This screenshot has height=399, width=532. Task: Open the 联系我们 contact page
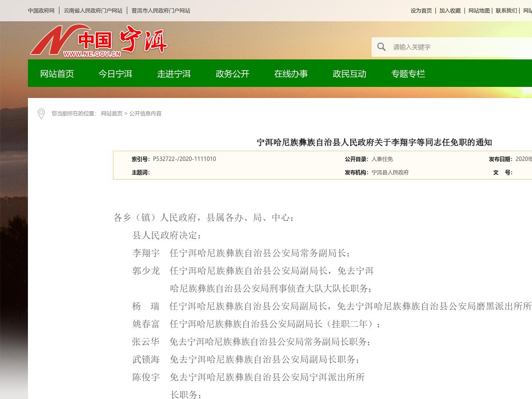506,10
